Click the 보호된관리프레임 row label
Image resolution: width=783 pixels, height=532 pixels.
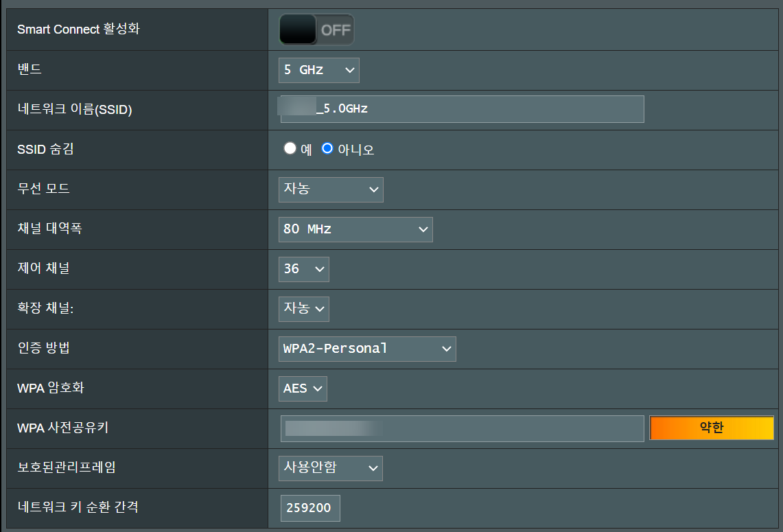(67, 467)
